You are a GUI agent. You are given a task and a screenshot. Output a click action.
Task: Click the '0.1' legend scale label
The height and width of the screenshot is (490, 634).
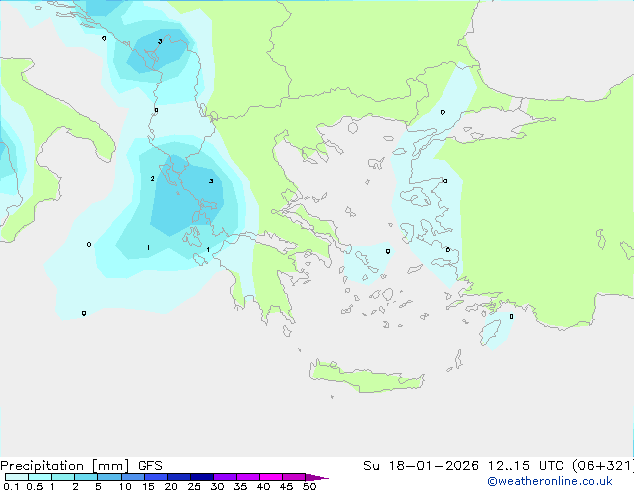(11, 486)
